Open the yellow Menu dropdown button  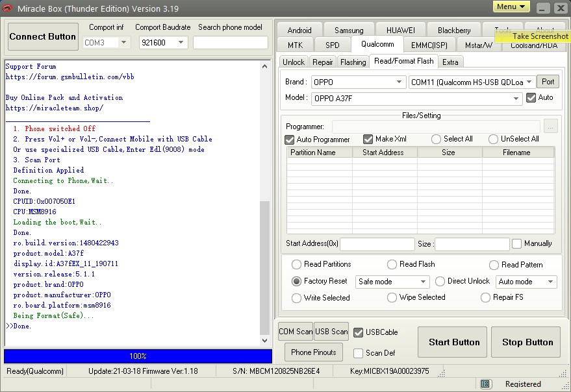[x=511, y=6]
